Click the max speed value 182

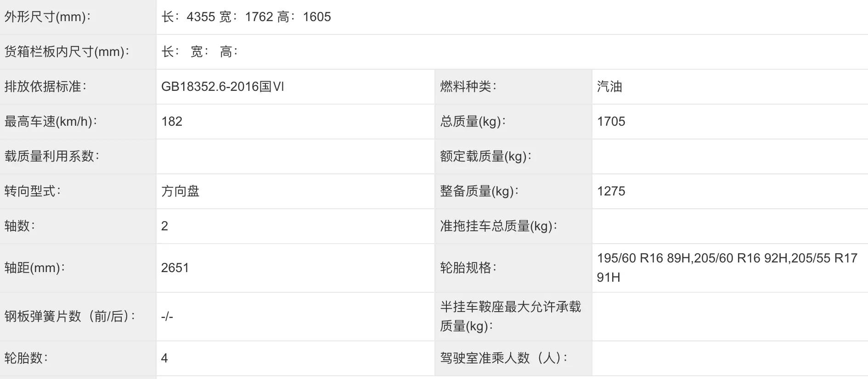(172, 122)
